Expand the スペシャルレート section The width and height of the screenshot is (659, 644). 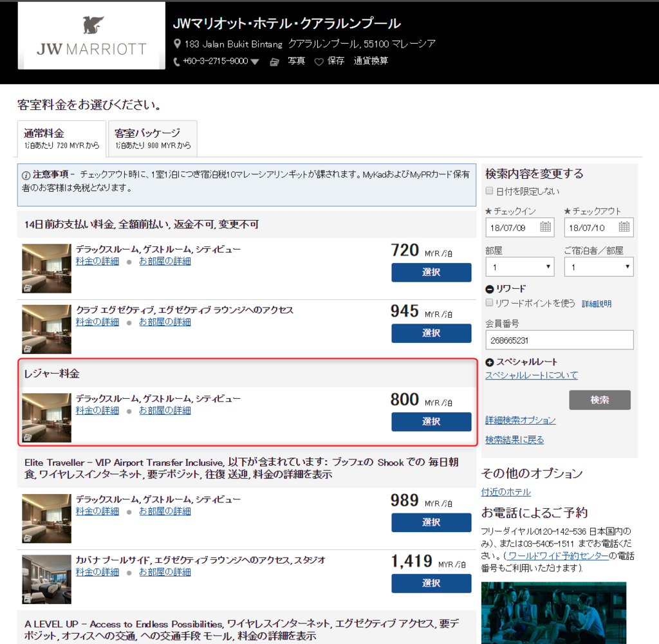pos(490,362)
